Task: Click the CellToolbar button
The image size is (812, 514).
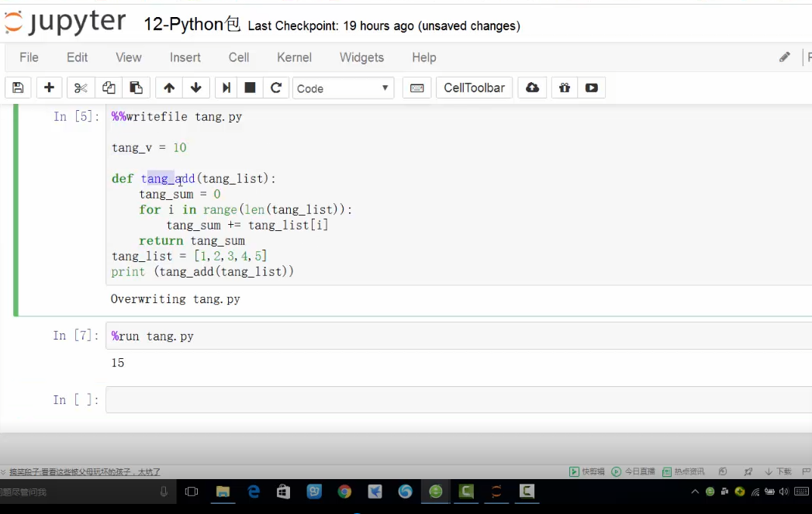Action: coord(474,88)
